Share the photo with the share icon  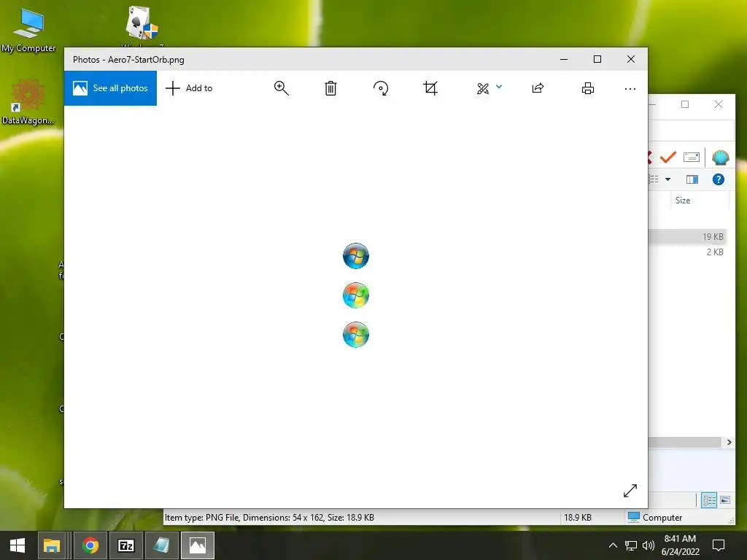pos(538,88)
